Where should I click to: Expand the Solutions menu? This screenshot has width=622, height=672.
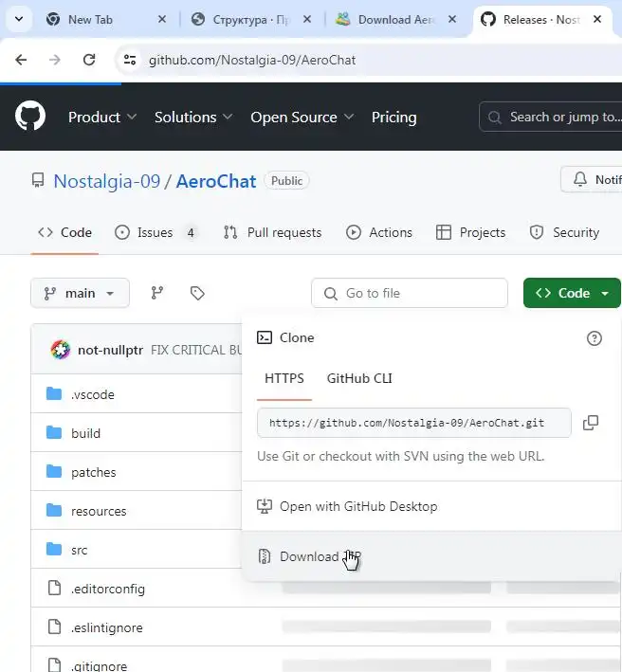pyautogui.click(x=193, y=117)
